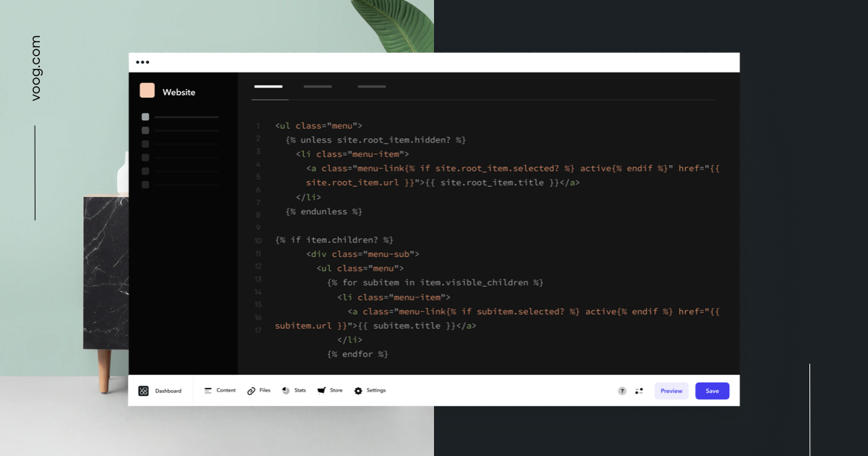Click the three dots in the titlebar
The image size is (868, 456).
(142, 62)
